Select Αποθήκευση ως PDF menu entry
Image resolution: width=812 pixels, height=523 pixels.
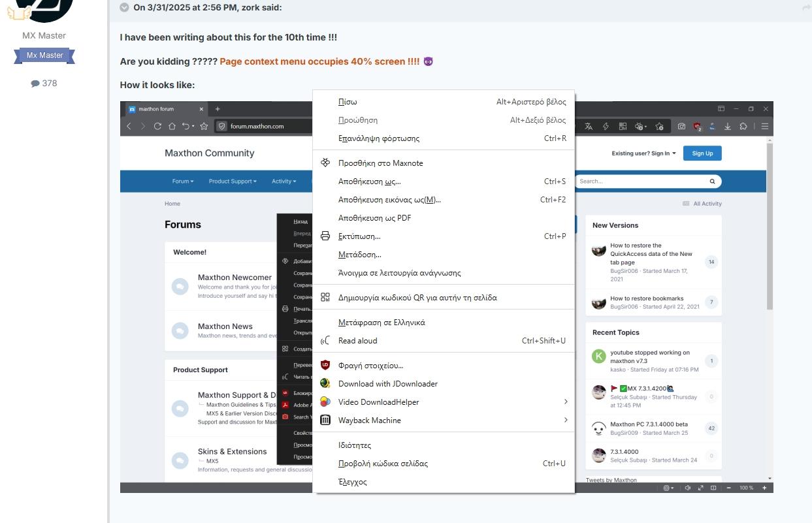[x=444, y=218]
